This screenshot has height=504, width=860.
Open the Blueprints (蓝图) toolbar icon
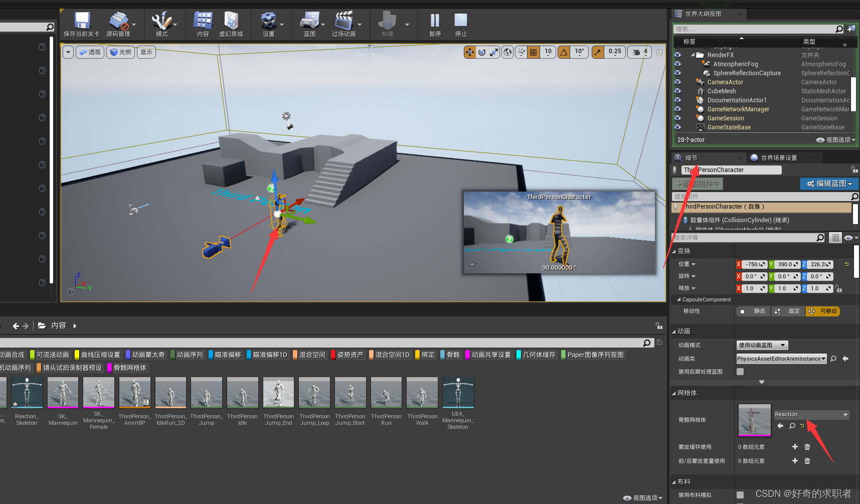[309, 24]
